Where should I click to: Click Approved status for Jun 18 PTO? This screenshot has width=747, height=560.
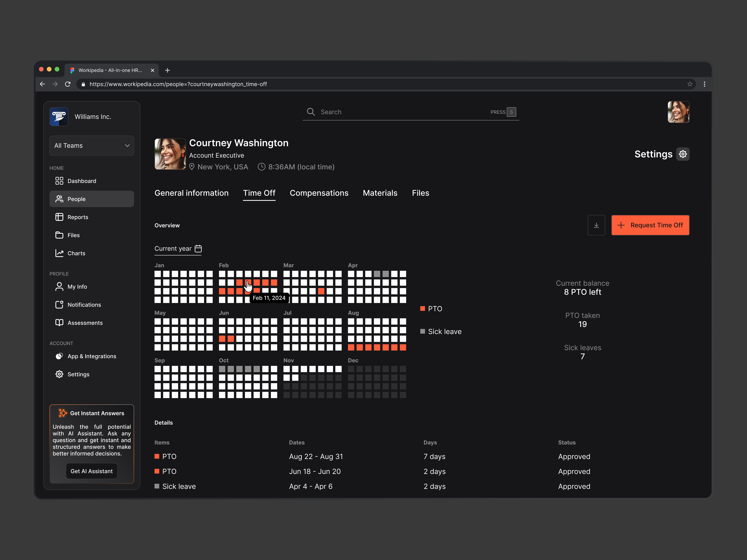(x=574, y=472)
